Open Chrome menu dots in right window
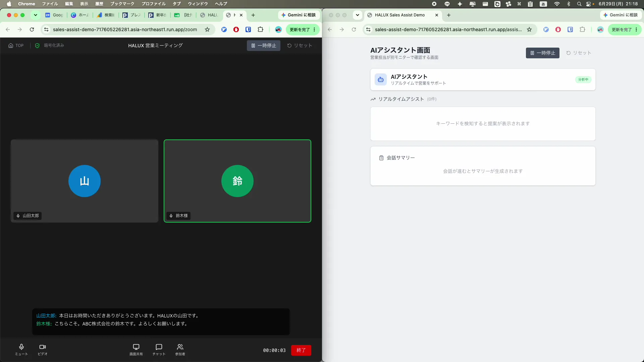644x362 pixels. [636, 29]
